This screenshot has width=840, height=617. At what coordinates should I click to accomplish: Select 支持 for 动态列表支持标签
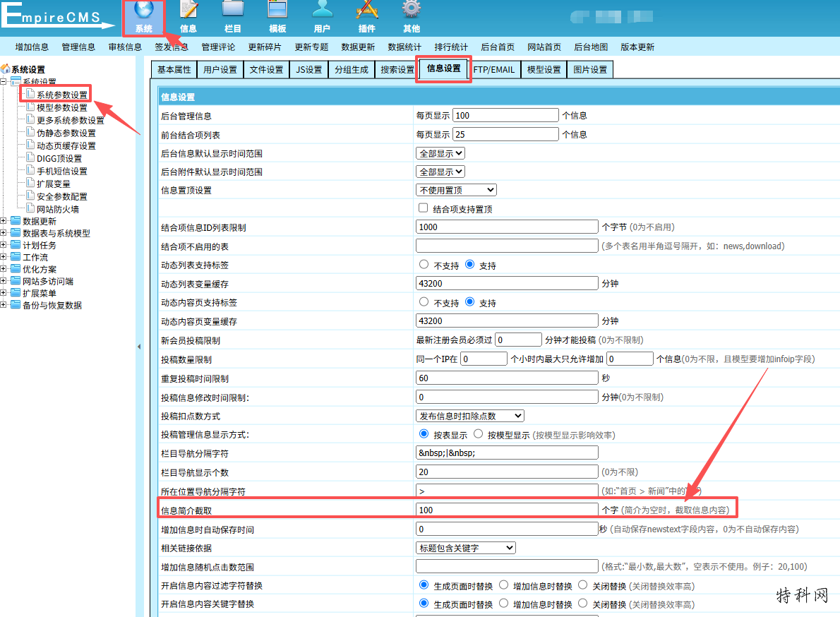470,264
